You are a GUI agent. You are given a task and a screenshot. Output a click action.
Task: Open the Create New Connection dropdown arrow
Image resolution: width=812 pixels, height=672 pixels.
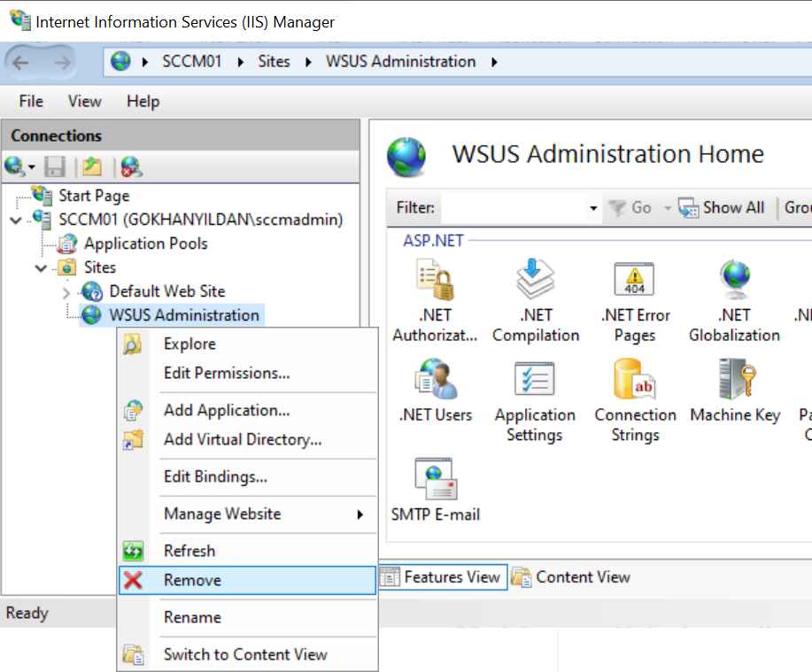[x=32, y=167]
